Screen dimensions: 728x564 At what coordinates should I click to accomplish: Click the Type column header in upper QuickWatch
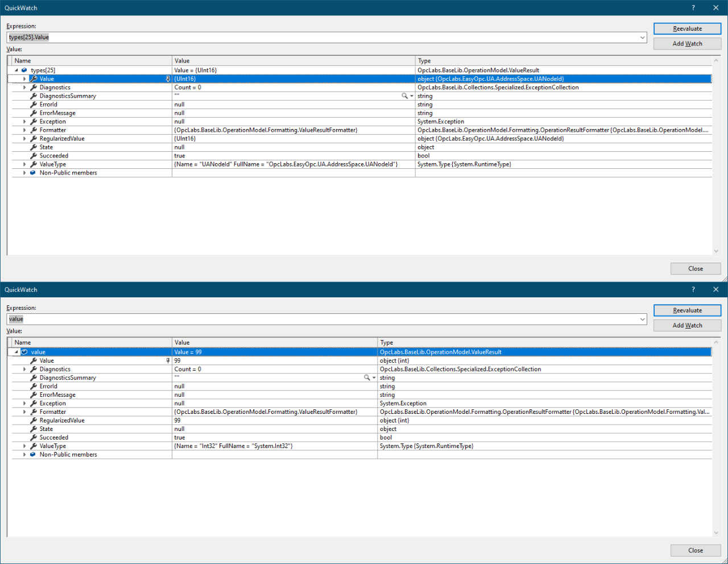(564, 61)
